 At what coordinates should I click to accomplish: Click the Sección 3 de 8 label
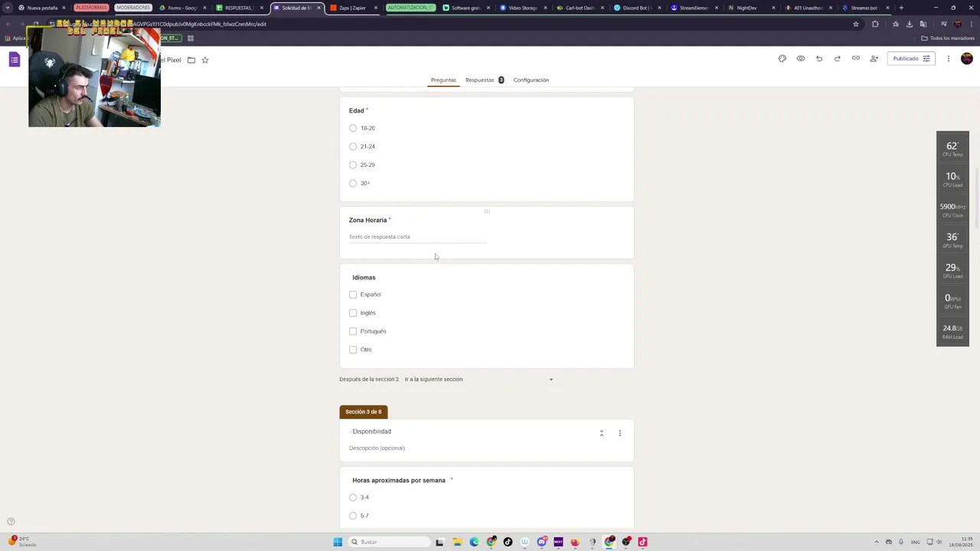[364, 412]
